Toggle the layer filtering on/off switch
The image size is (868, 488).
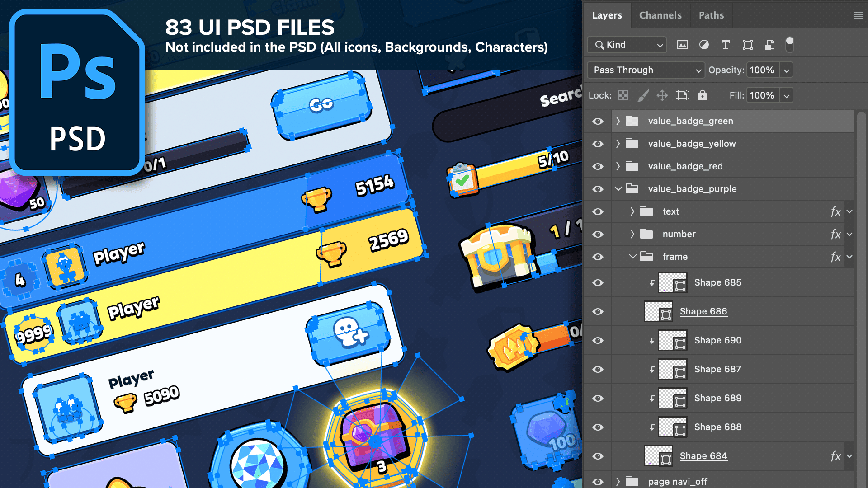789,44
